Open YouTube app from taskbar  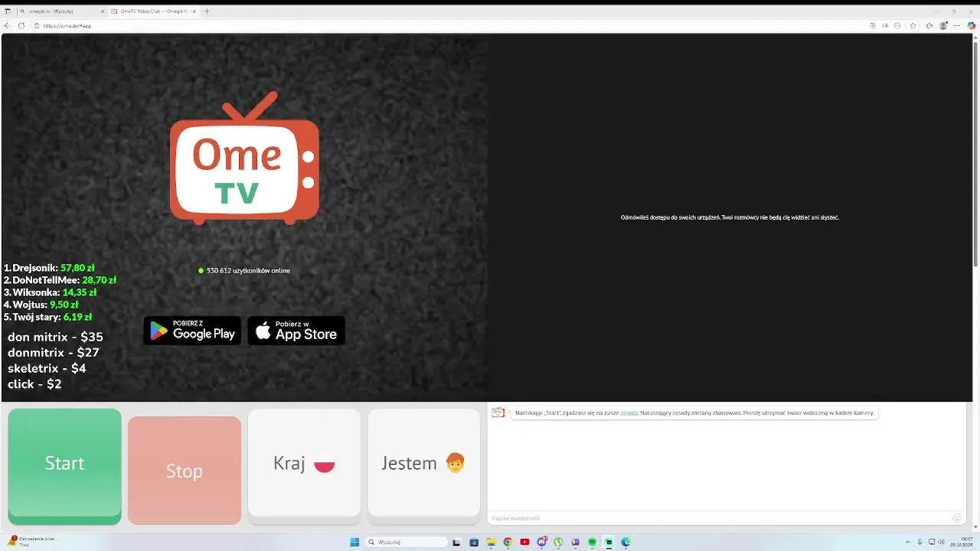click(x=524, y=542)
